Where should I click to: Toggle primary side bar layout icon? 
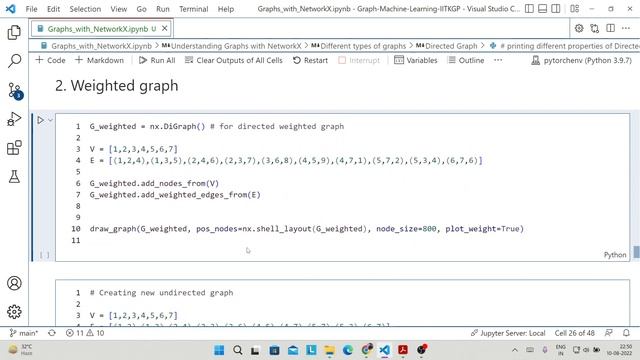pos(529,9)
